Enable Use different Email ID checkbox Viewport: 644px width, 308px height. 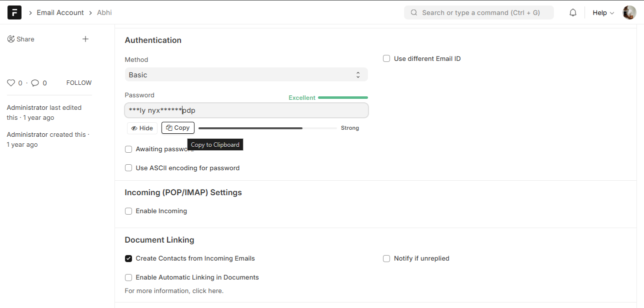pos(386,59)
